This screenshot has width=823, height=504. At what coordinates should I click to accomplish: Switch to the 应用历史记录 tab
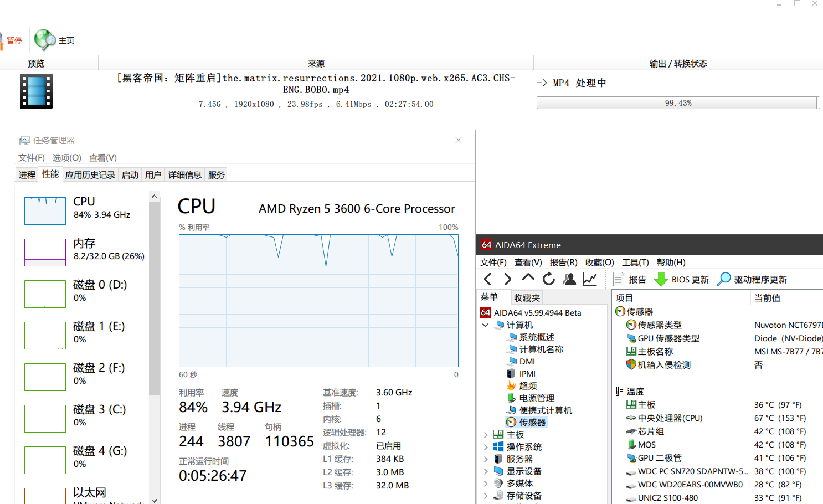tap(90, 175)
